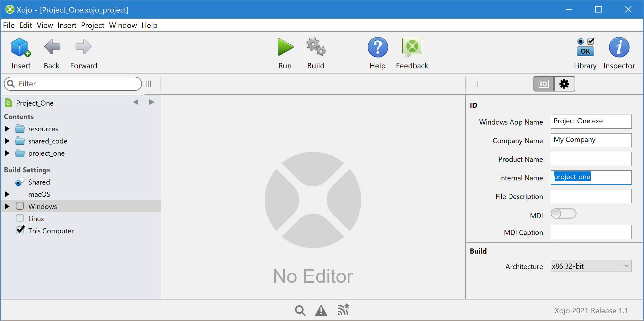Viewport: 644px width, 321px height.
Task: Open the Help menu in the menu bar
Action: (149, 25)
